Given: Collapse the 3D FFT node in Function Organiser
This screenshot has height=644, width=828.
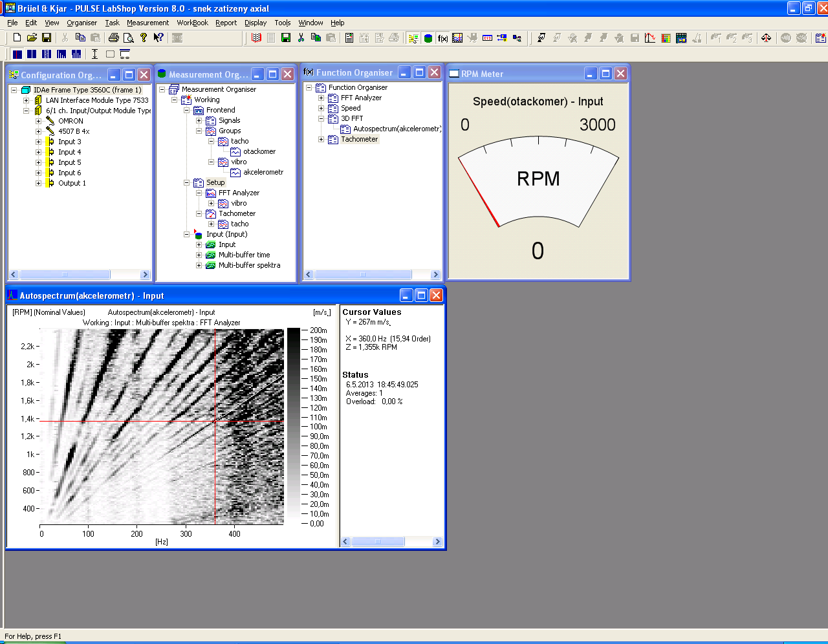Looking at the screenshot, I should click(x=321, y=118).
